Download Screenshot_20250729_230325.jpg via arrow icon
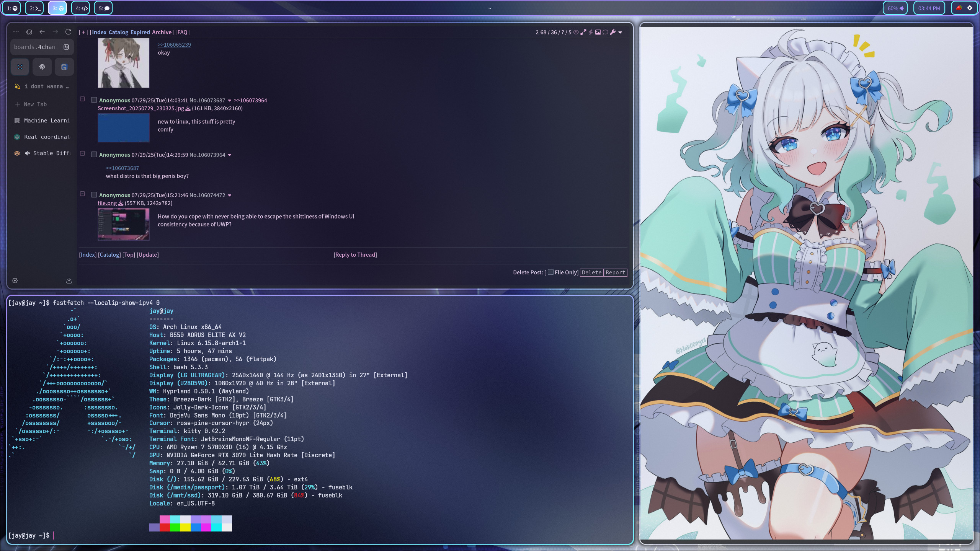Viewport: 980px width, 551px height. point(188,108)
